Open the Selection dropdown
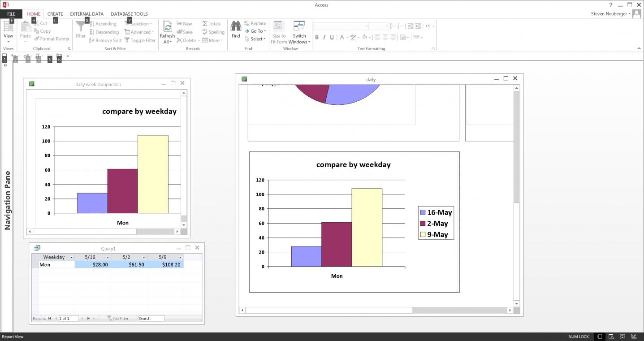644x341 pixels. [x=138, y=24]
